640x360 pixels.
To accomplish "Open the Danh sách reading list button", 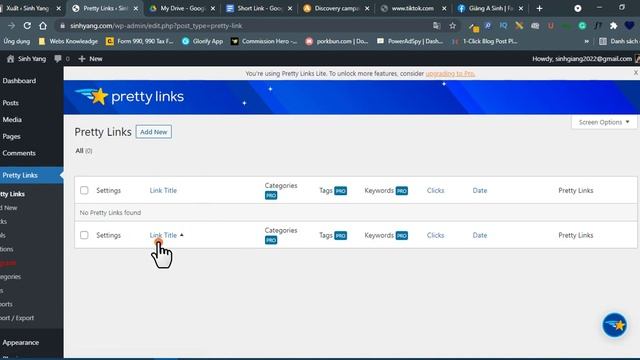I will (619, 41).
